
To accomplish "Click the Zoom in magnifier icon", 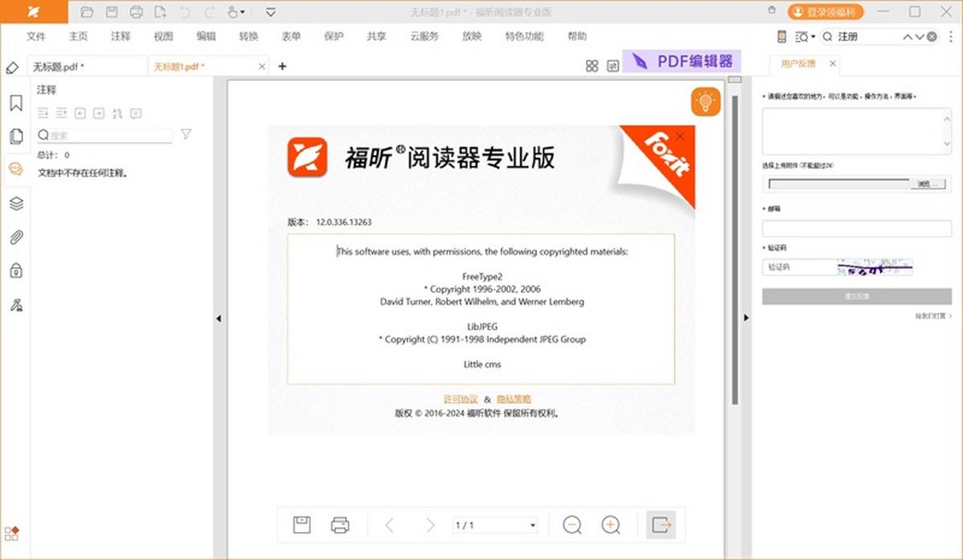I will click(612, 525).
